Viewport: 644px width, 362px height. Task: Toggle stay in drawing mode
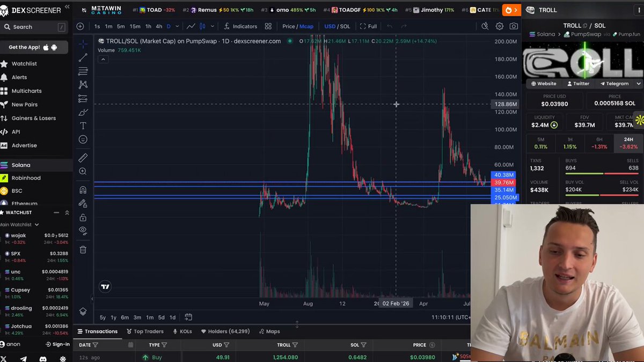(83, 203)
